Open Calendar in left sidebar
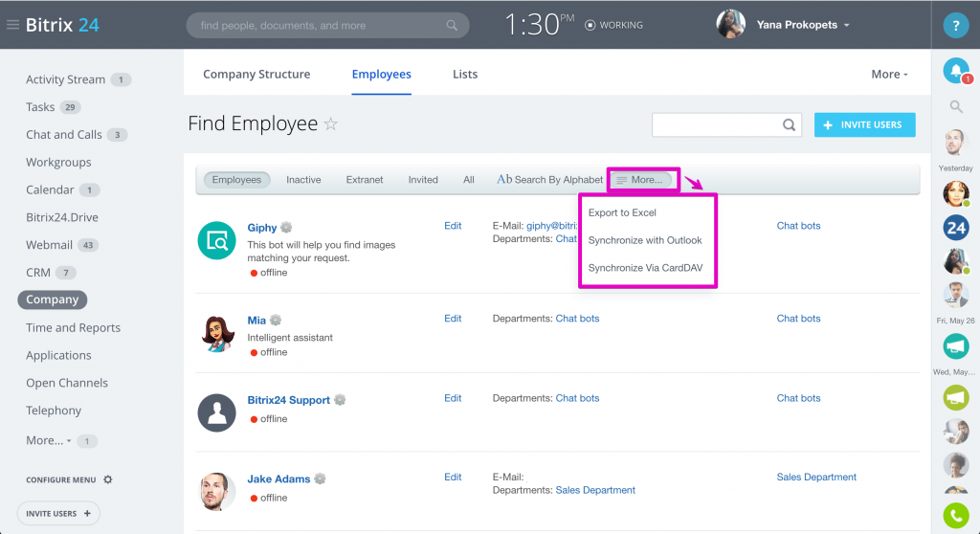 [x=50, y=189]
